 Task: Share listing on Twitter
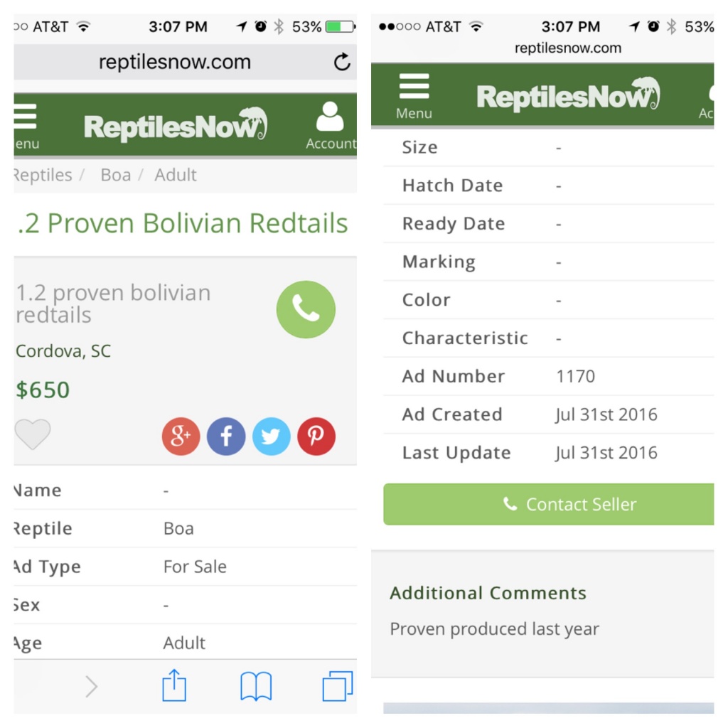coord(271,436)
